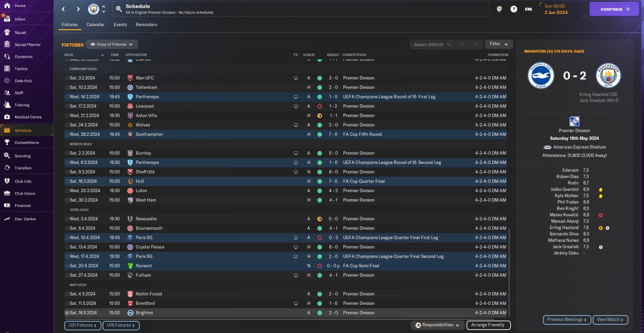Open the help question mark icon
644x333 pixels.
coord(514,9)
